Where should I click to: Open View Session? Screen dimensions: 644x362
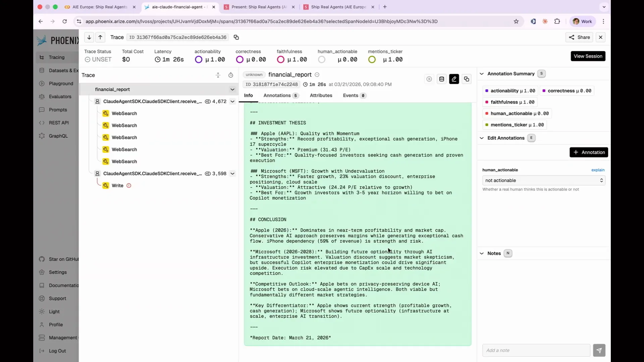(588, 56)
